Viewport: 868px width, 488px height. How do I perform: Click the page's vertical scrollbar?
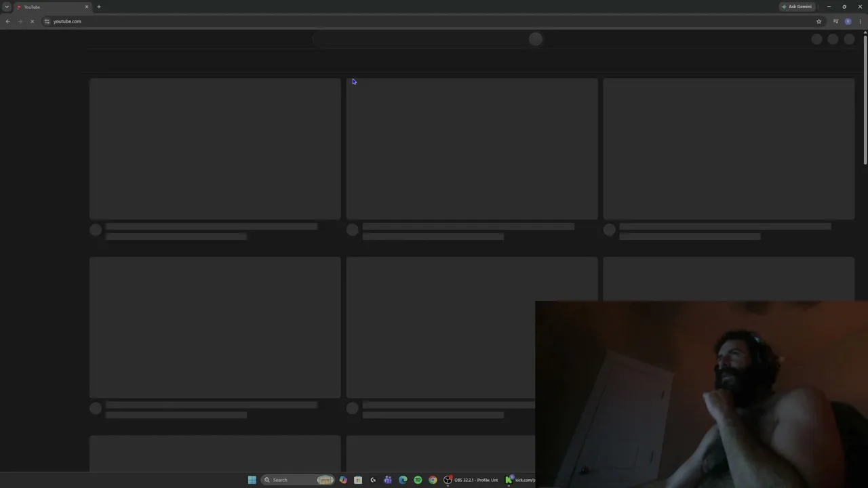click(x=865, y=98)
